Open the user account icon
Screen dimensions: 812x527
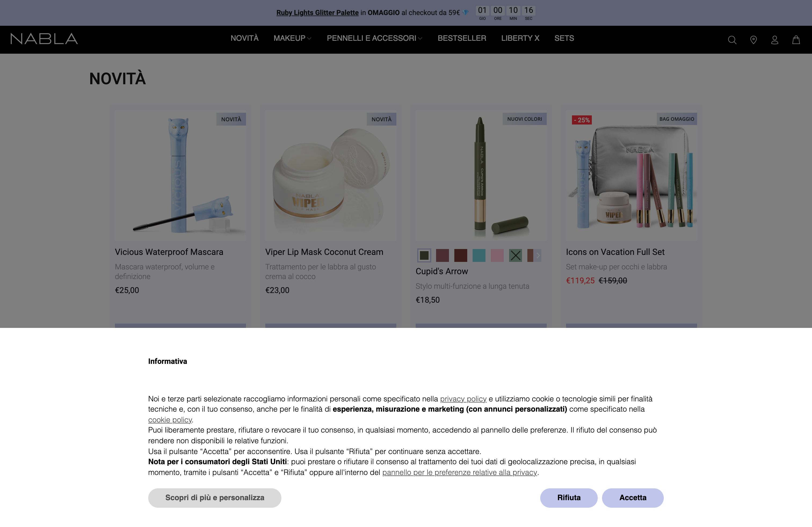[x=774, y=40]
